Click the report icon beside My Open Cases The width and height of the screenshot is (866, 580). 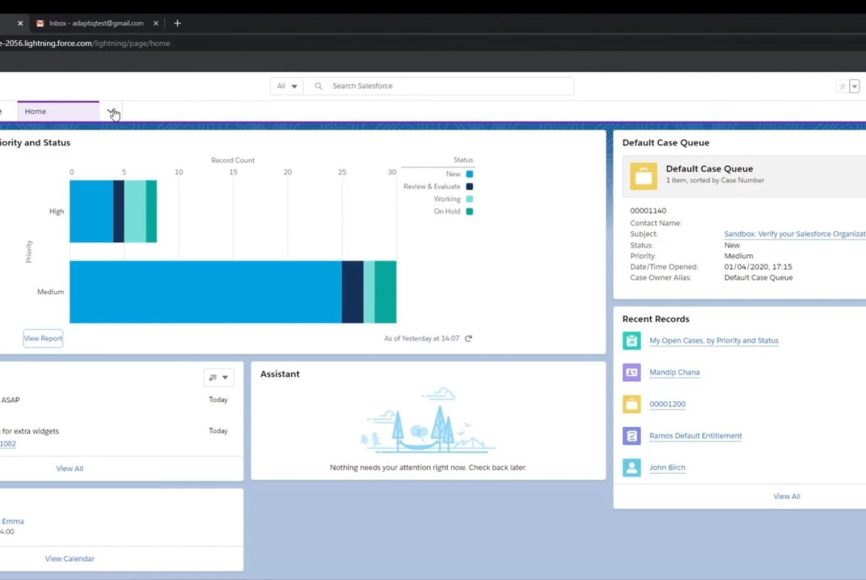pos(631,340)
